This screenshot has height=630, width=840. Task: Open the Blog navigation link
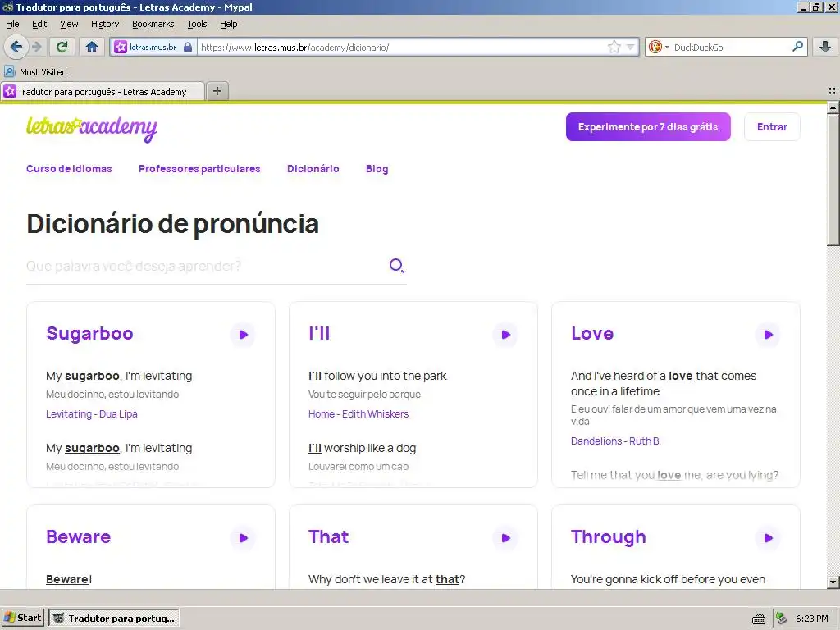[377, 169]
